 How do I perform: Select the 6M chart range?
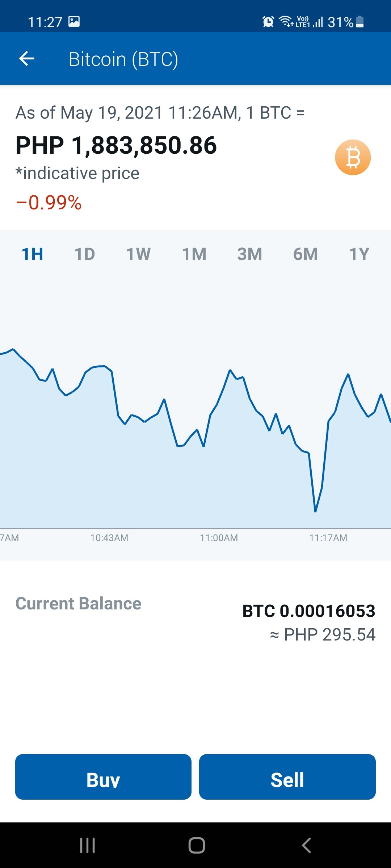(x=306, y=254)
